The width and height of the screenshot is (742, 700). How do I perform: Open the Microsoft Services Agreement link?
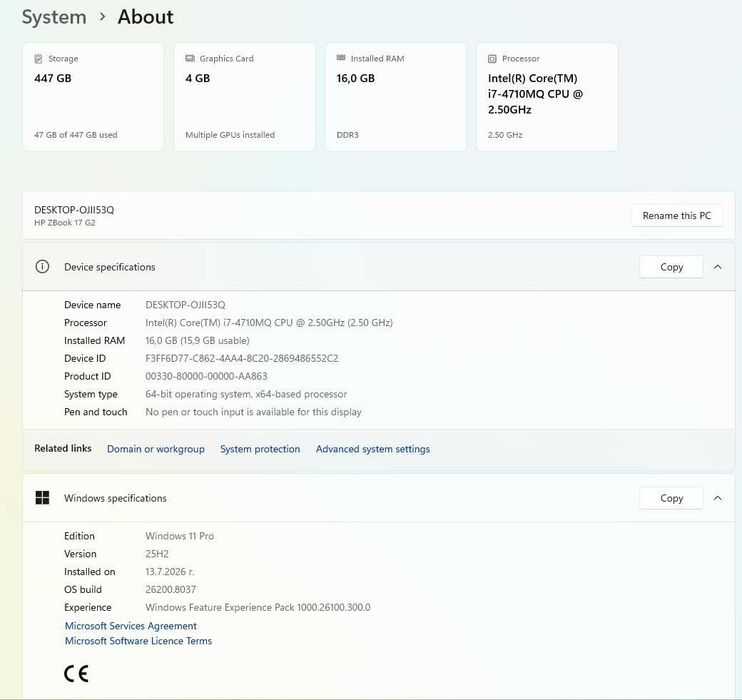click(x=131, y=626)
